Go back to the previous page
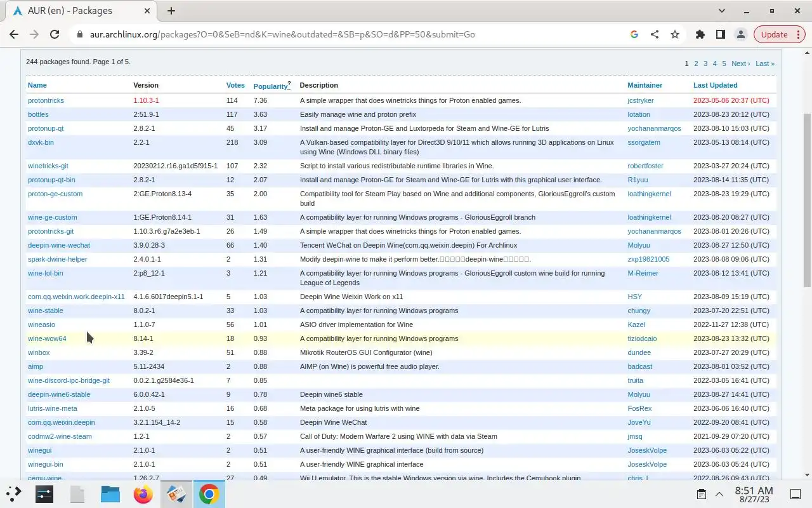Viewport: 812px width, 508px height. [14, 34]
